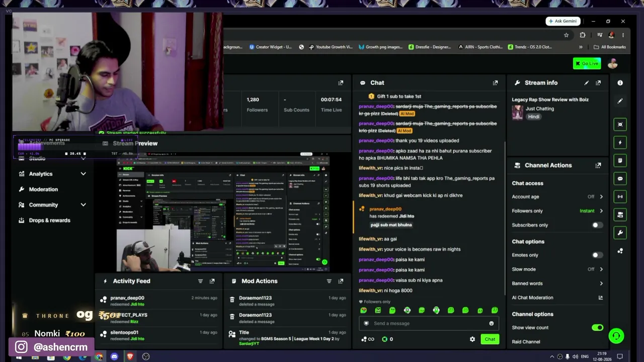Click the green Go Live button
The width and height of the screenshot is (644, 362).
587,64
